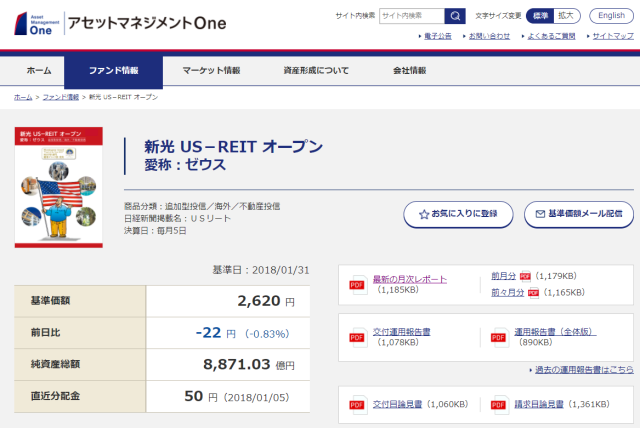This screenshot has width=640, height=428.
Task: Set text size to 拡大
Action: [567, 16]
